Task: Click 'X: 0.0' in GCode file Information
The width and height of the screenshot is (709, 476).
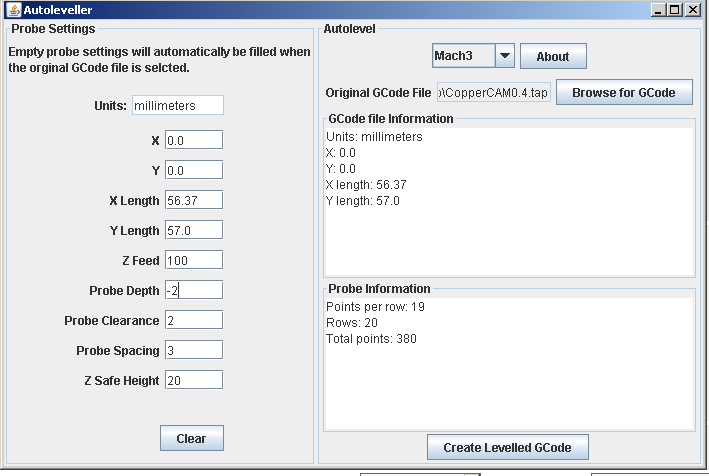Action: coord(340,153)
